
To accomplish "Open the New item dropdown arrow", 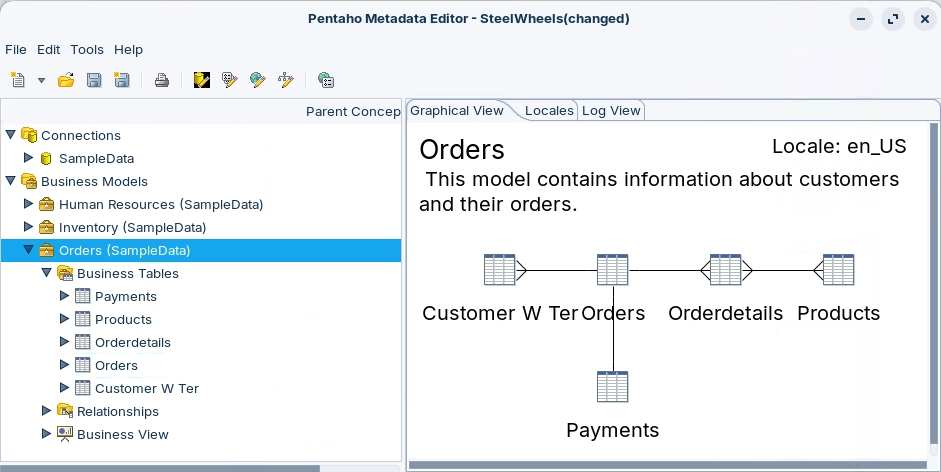I will pyautogui.click(x=41, y=80).
